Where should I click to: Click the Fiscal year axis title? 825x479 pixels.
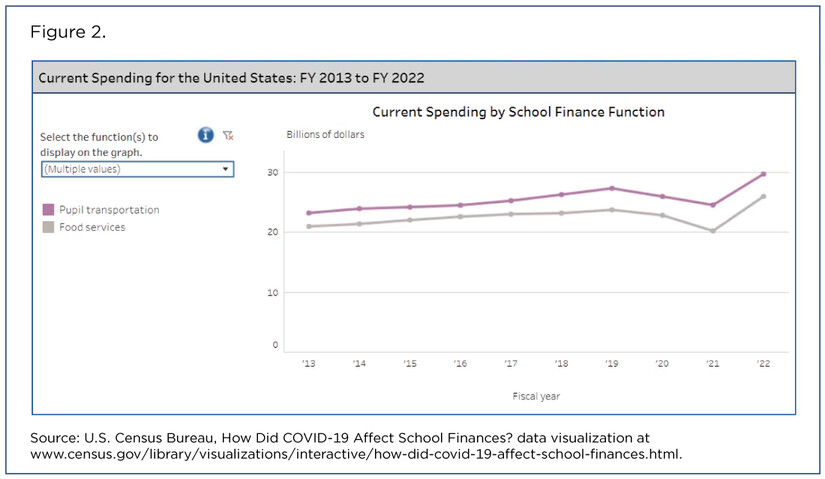(x=535, y=396)
